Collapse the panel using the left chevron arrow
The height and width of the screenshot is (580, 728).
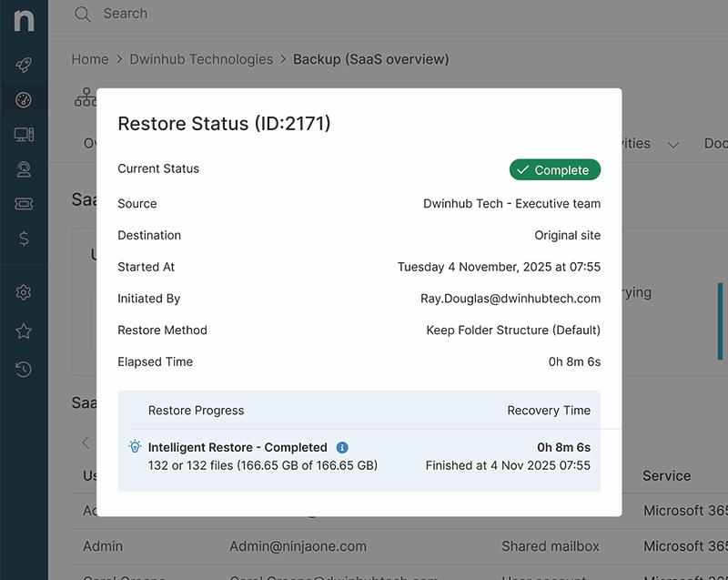point(85,443)
